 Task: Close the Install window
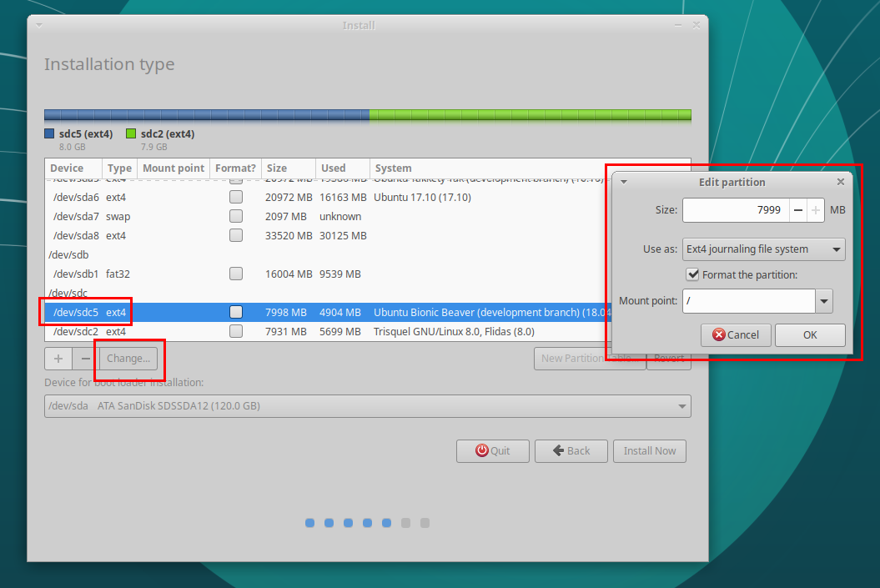pos(696,25)
